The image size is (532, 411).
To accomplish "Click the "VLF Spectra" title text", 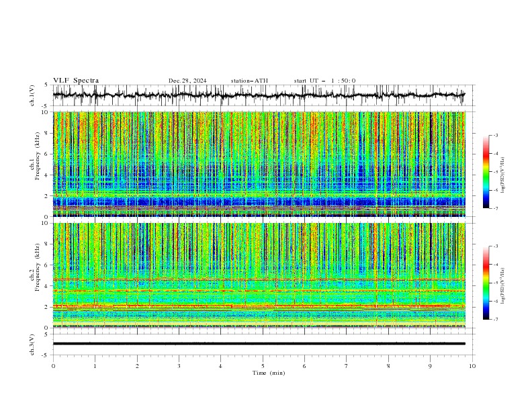I will click(76, 81).
